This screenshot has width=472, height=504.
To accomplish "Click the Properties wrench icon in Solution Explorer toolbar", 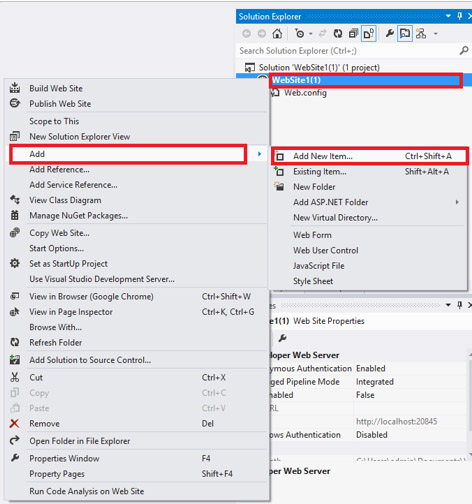I will [x=389, y=33].
